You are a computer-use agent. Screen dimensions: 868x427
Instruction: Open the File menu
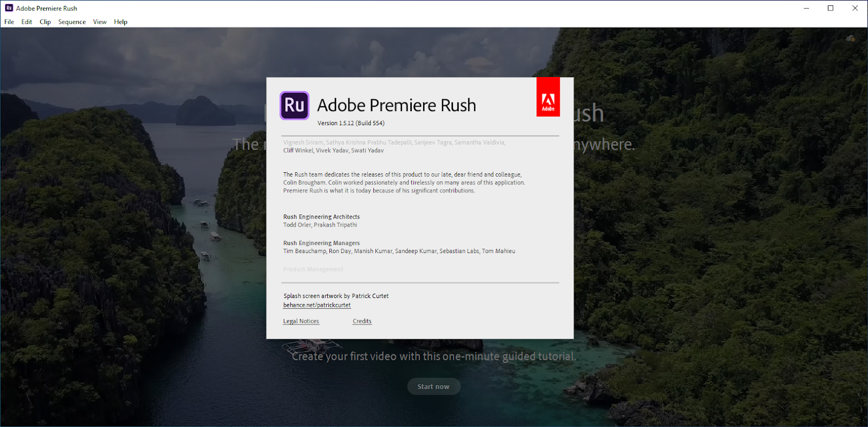pyautogui.click(x=9, y=22)
